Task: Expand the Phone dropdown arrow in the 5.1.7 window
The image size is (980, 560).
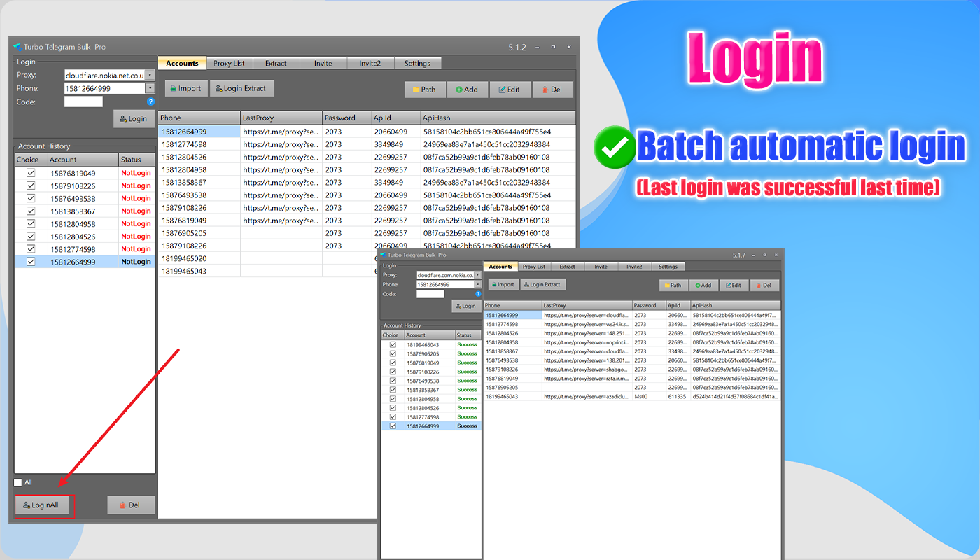Action: (x=478, y=285)
